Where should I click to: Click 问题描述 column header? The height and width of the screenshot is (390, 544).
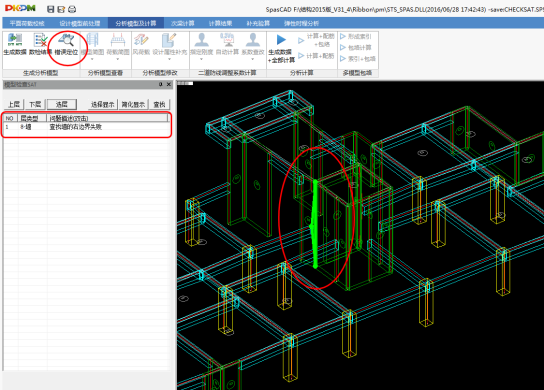tap(107, 118)
